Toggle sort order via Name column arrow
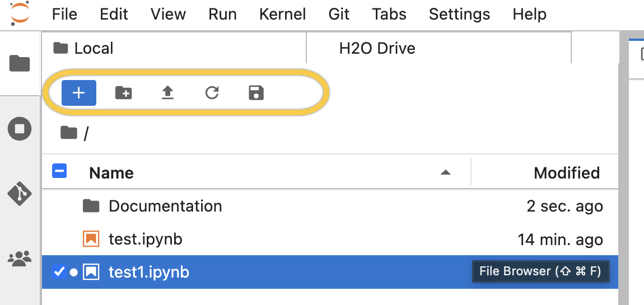644x305 pixels. pyautogui.click(x=446, y=173)
